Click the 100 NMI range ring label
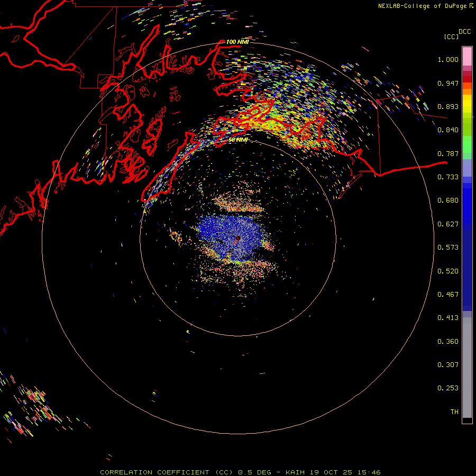 [237, 42]
